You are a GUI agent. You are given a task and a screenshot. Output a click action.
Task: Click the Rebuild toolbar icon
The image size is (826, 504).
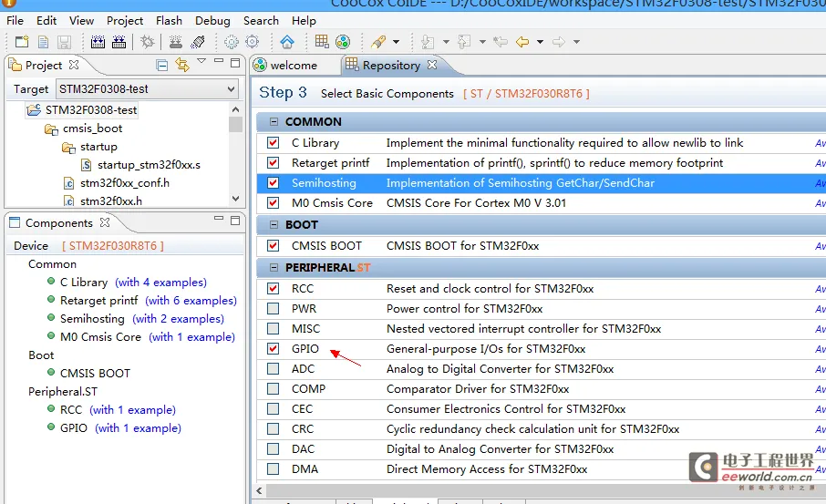[x=119, y=42]
